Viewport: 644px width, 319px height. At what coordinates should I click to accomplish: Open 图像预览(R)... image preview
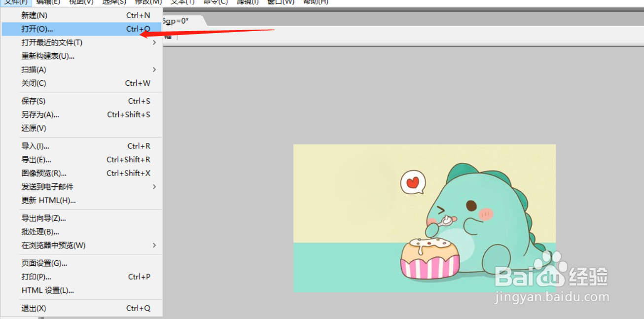[x=82, y=173]
